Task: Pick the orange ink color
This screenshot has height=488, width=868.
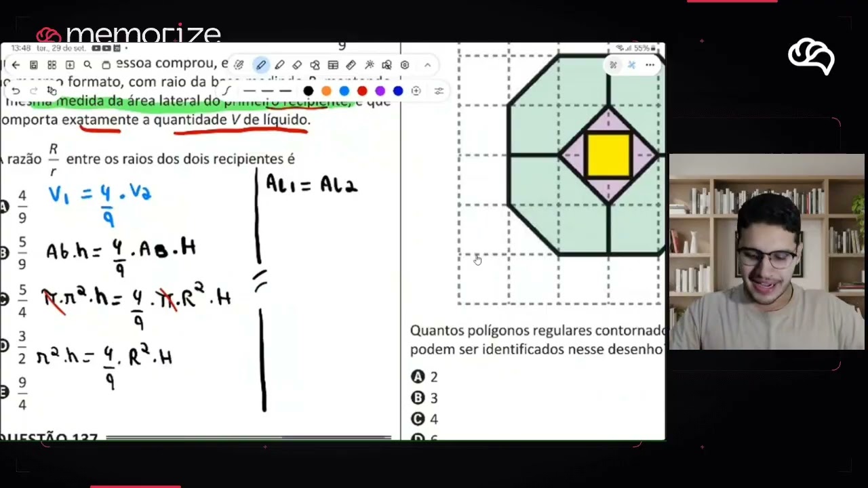Action: pyautogui.click(x=326, y=91)
